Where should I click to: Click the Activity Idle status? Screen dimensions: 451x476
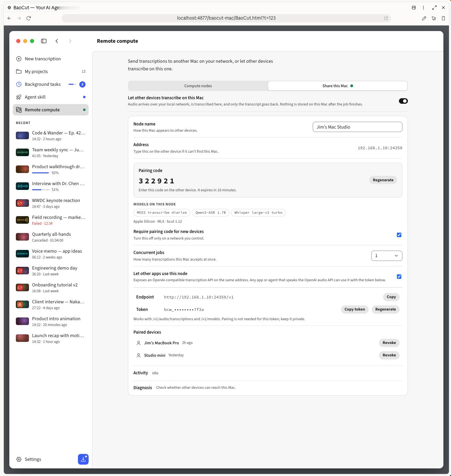coord(155,373)
